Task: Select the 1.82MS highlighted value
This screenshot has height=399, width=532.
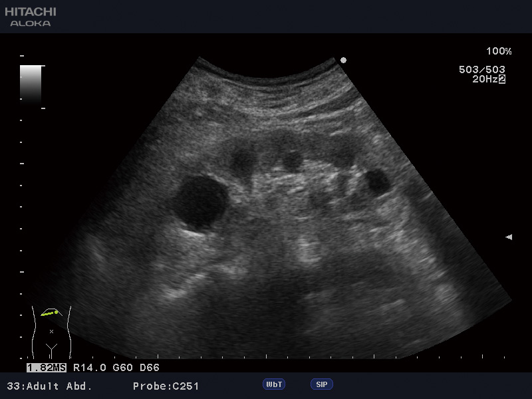Action: [47, 368]
